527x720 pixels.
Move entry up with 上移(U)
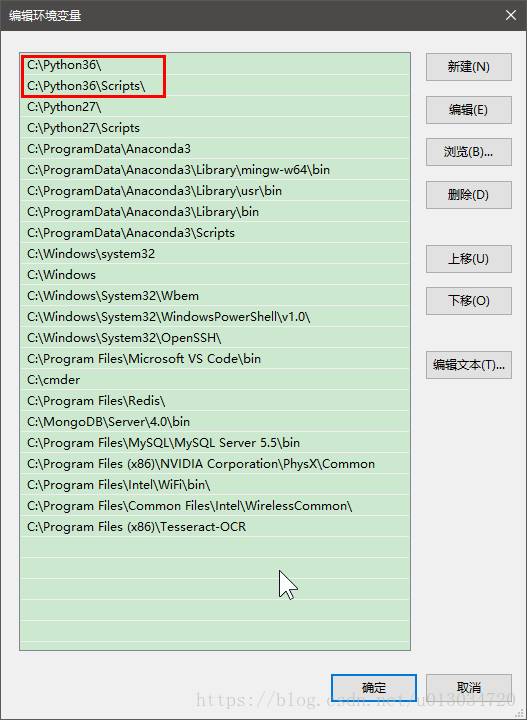coord(469,259)
